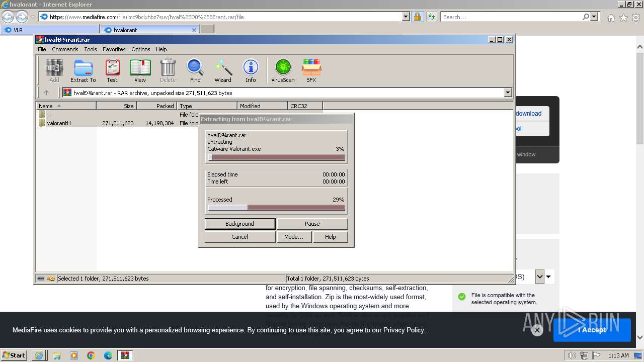Open media player icon on taskbar

pos(74,355)
